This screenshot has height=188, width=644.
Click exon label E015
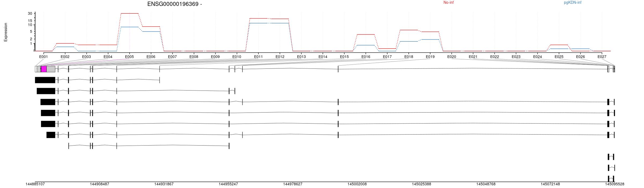click(344, 57)
